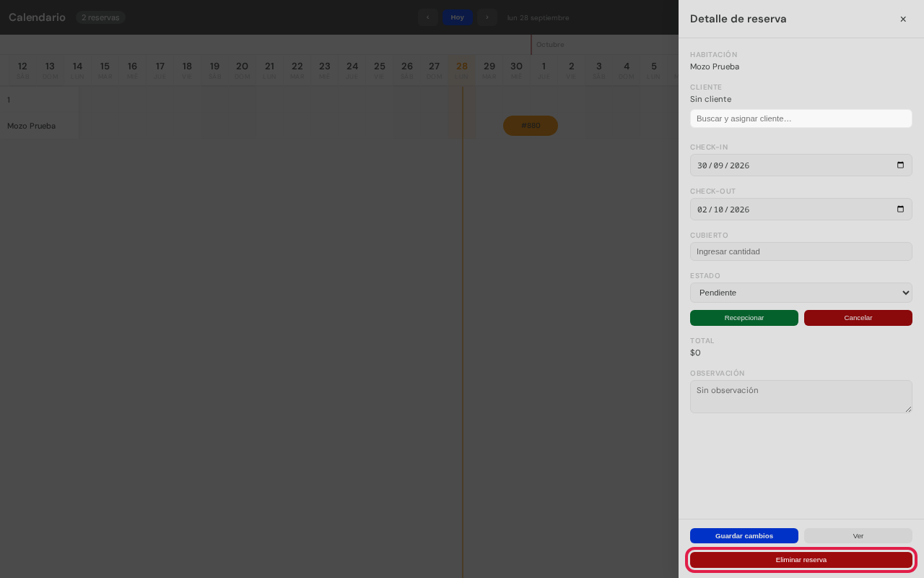Click day 30 header in the calendar
This screenshot has width=924, height=578.
tap(517, 69)
